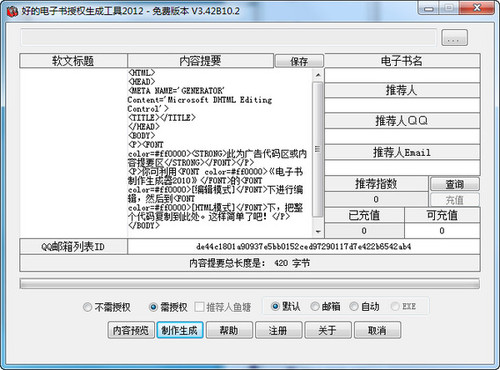The width and height of the screenshot is (500, 370).
Task: Click the 推荐指数 value field
Action: (376, 199)
